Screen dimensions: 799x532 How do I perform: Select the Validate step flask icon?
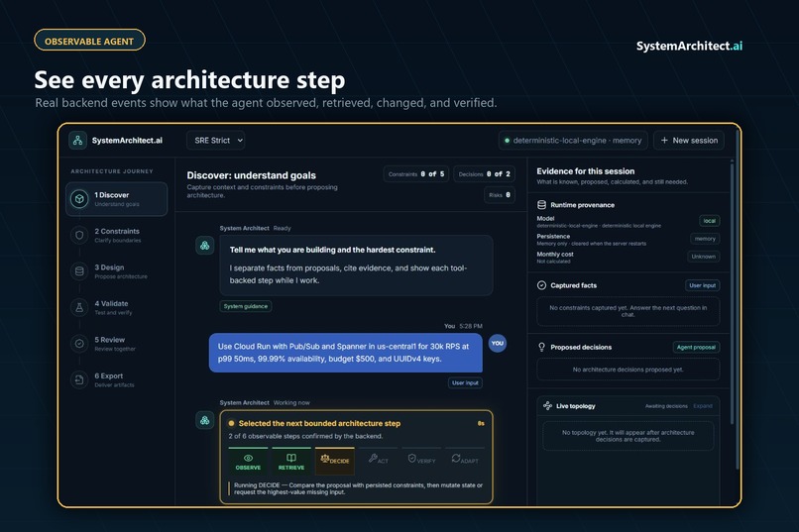[x=79, y=307]
